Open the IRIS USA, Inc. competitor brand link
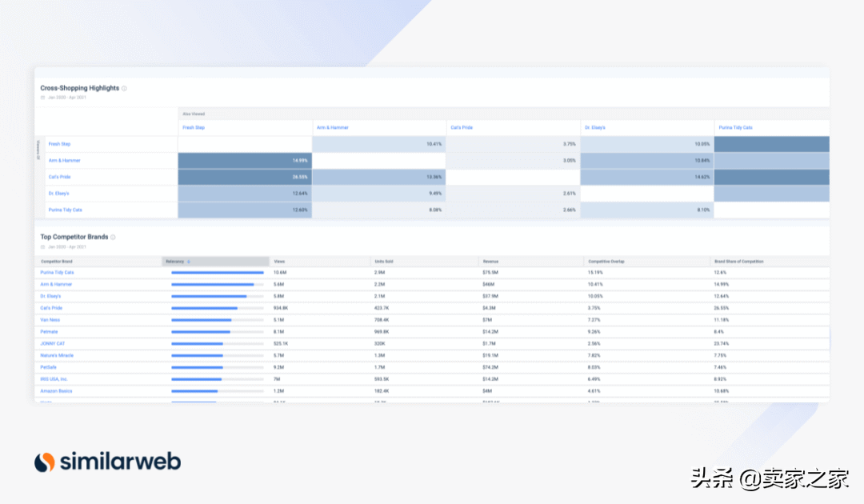 54,379
